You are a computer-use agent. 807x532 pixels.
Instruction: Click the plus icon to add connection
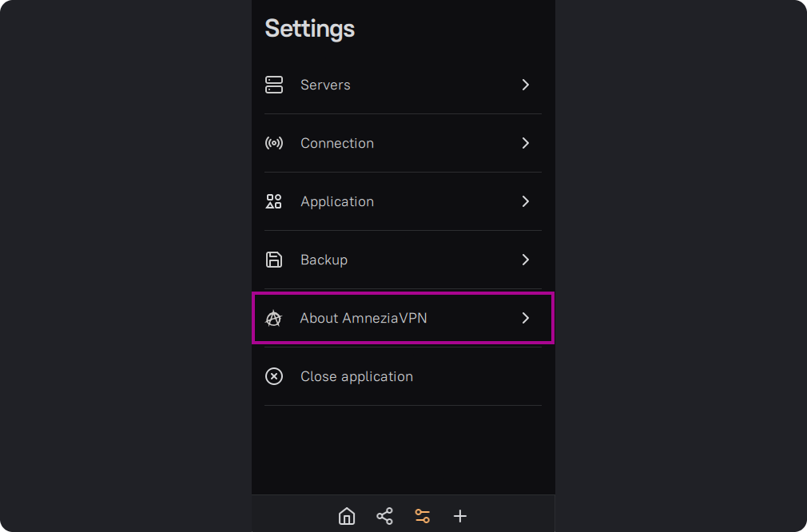[x=460, y=516]
